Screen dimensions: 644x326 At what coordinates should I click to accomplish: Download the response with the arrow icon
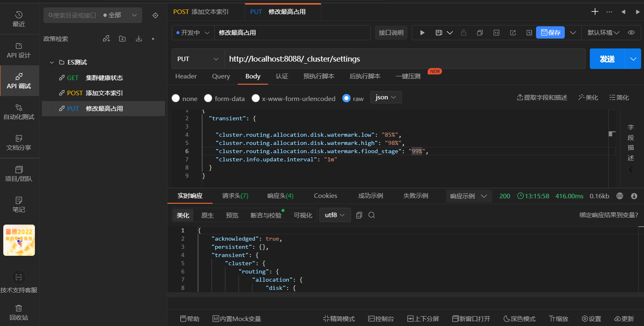coord(634,196)
